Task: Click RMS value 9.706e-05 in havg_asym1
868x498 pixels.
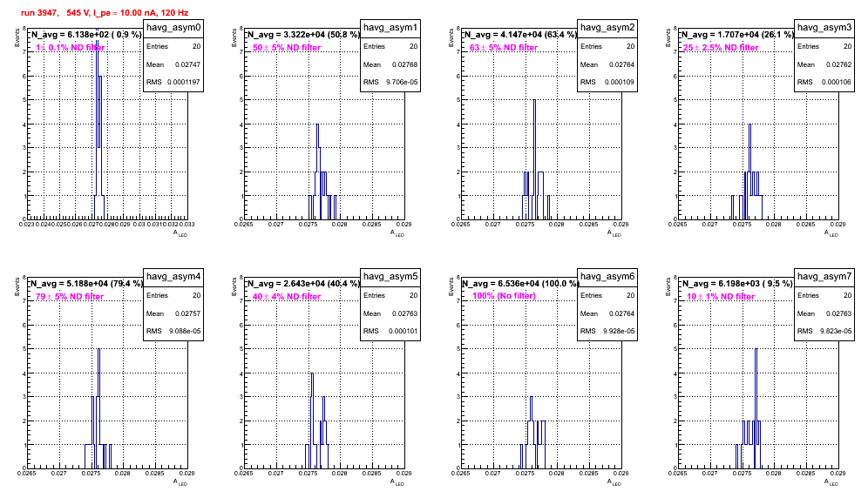Action: pos(400,83)
